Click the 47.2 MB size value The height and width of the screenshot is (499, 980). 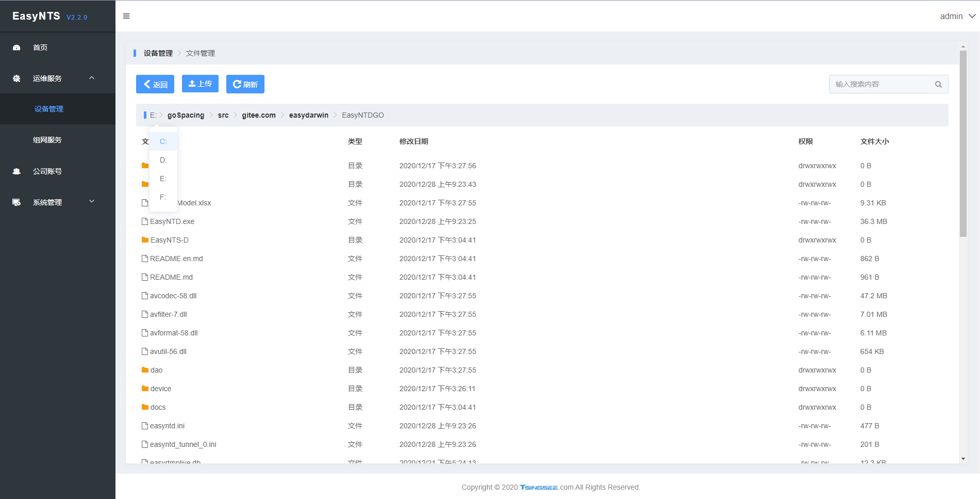coord(874,296)
